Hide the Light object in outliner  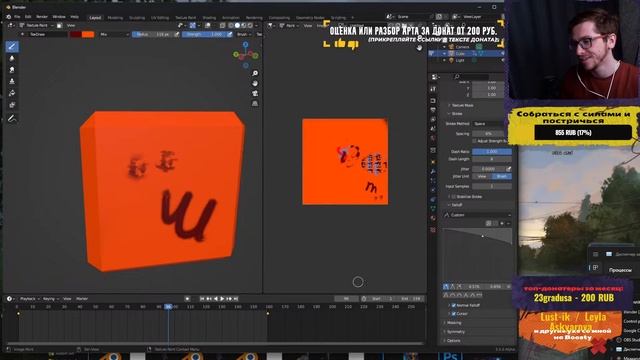click(502, 60)
